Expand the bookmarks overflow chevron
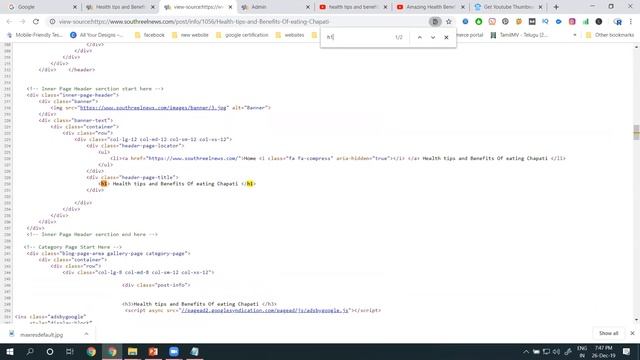This screenshot has height=360, width=640. (x=575, y=35)
